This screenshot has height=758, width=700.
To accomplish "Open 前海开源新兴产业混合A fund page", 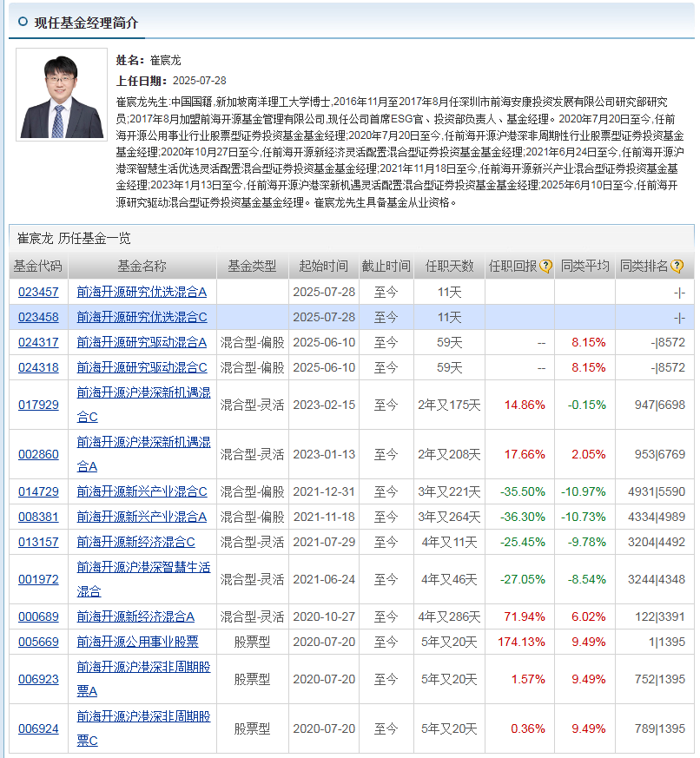I will click(142, 517).
